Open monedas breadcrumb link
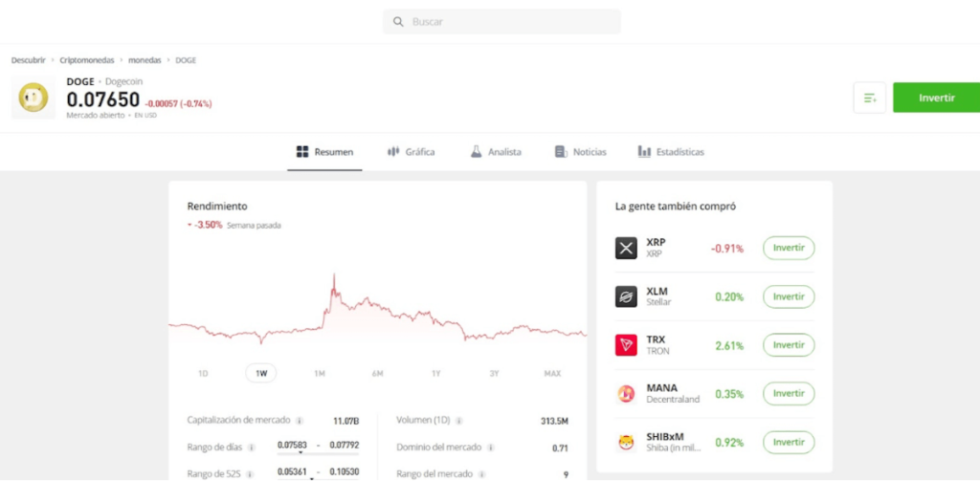 [145, 60]
